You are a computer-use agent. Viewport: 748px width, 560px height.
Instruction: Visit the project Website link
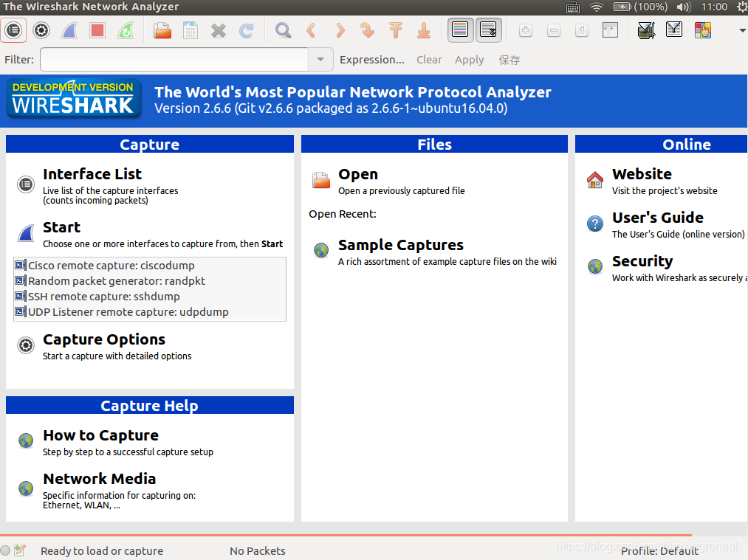(x=642, y=174)
